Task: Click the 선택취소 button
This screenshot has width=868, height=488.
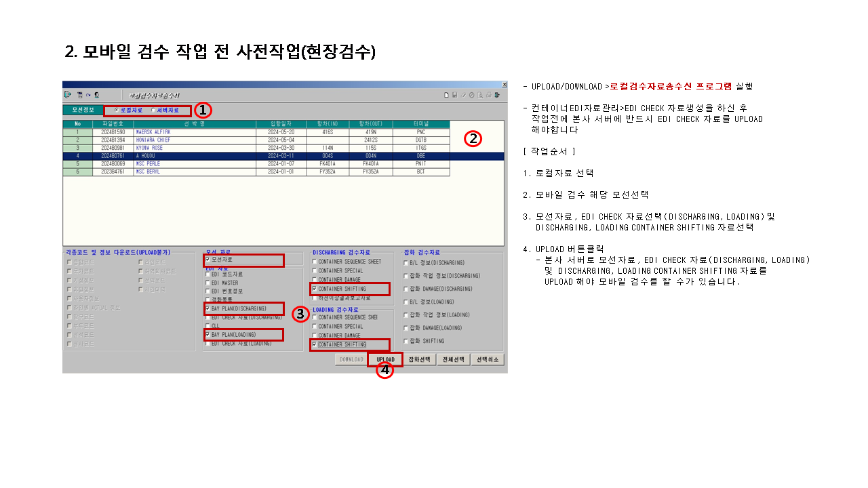Action: click(488, 359)
